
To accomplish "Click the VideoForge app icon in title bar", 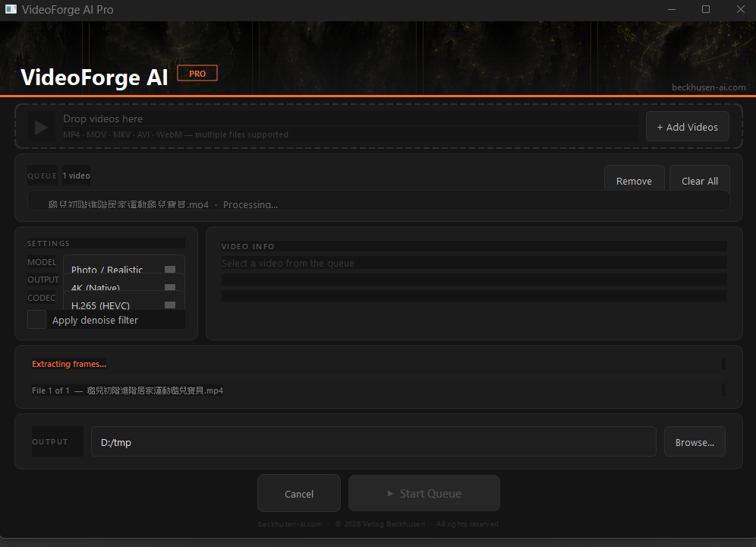I will tap(11, 9).
